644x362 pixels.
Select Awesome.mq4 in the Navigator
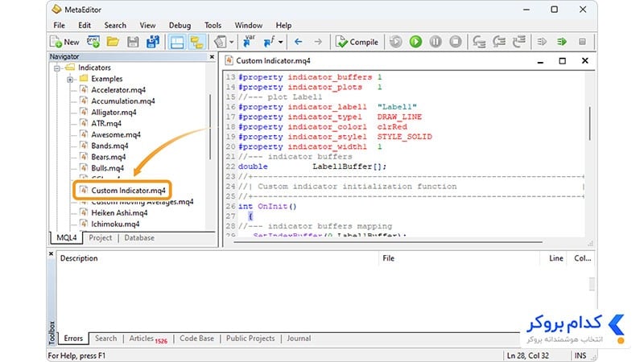click(x=116, y=134)
